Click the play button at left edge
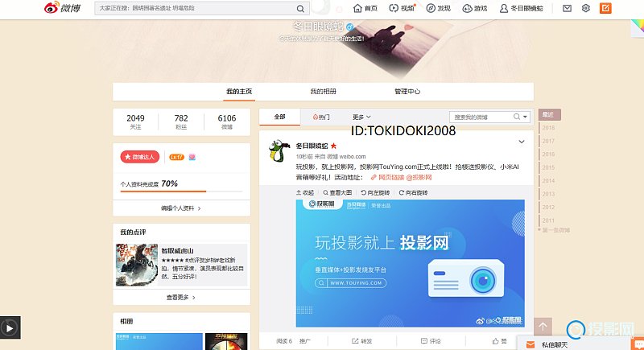Screen dimensions: 644x350 (x=10, y=327)
